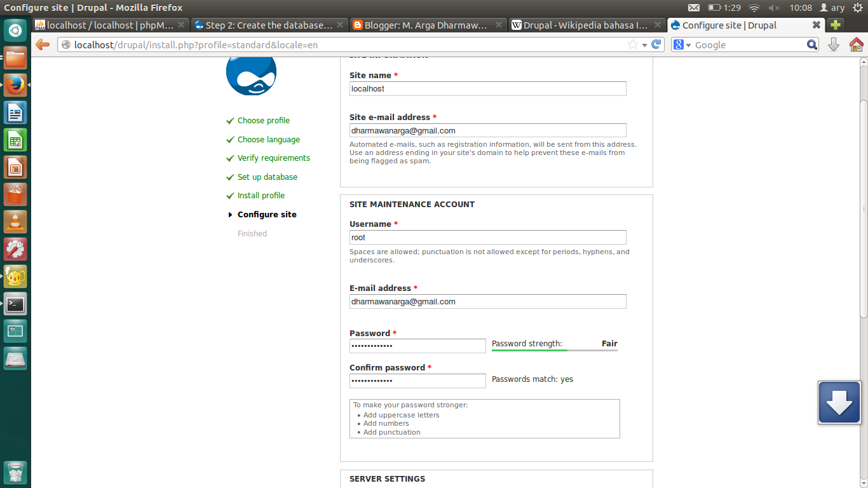This screenshot has width=868, height=488.
Task: Click the Add punctuation suggestion
Action: coord(392,432)
